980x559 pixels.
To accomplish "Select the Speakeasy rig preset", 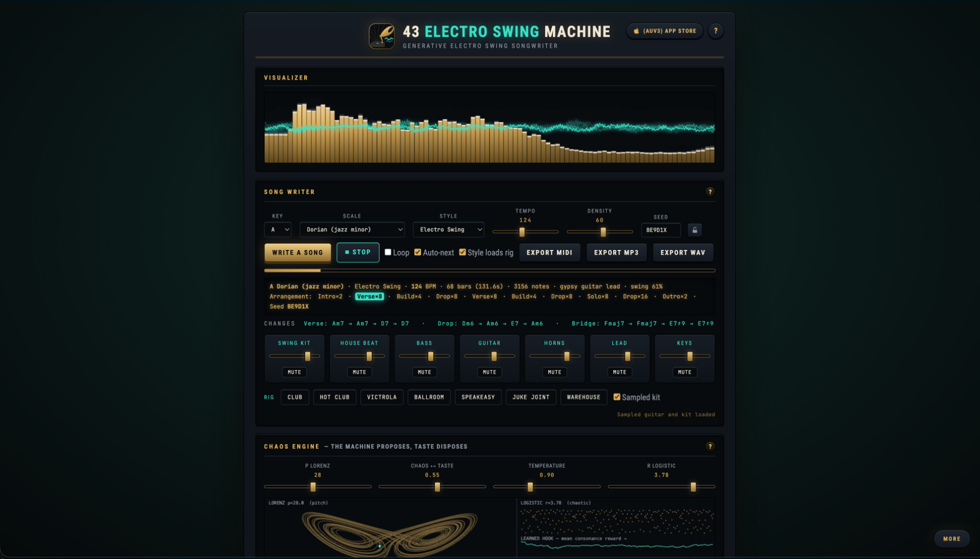I will pos(478,397).
